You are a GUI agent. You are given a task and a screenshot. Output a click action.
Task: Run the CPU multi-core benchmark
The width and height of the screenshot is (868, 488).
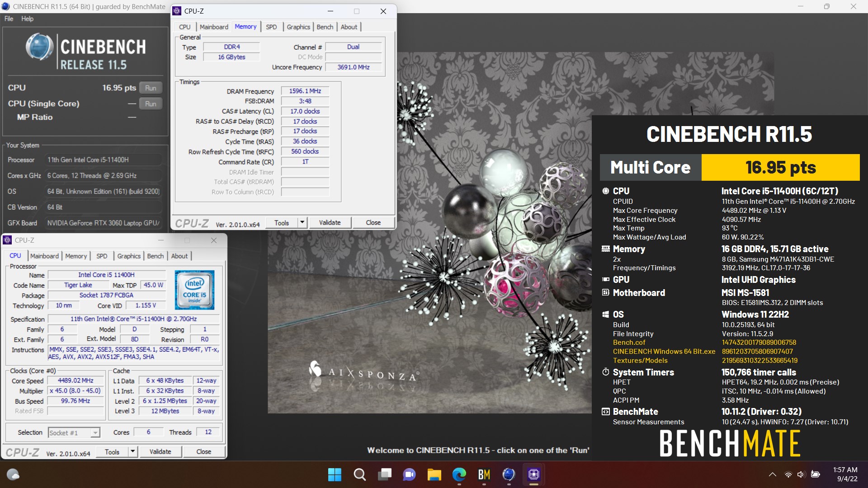[x=151, y=88]
